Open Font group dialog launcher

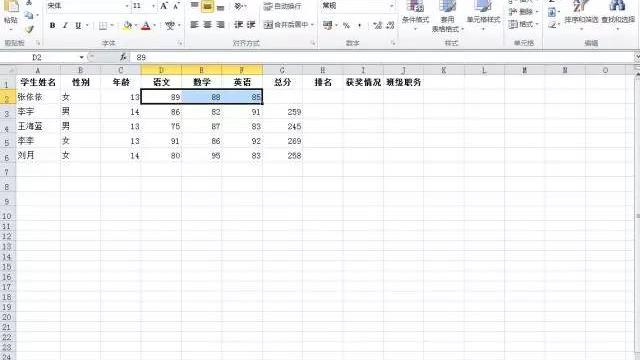pyautogui.click(x=180, y=43)
